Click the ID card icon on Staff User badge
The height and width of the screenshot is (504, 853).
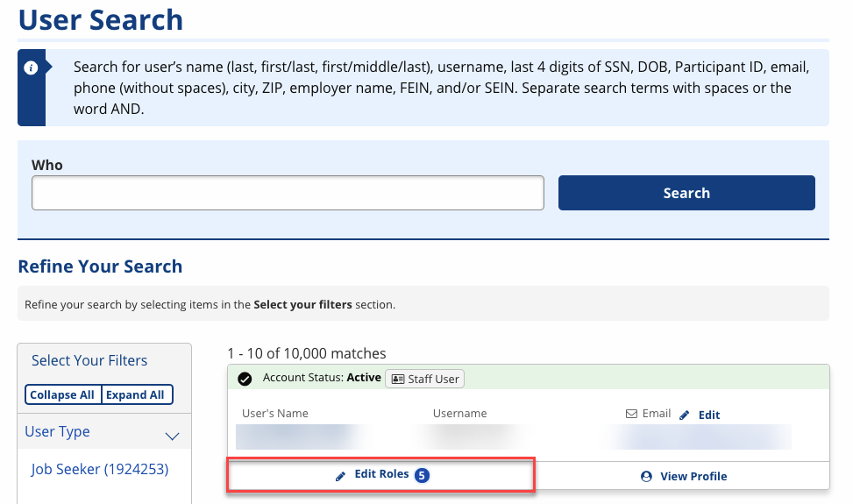click(x=397, y=379)
